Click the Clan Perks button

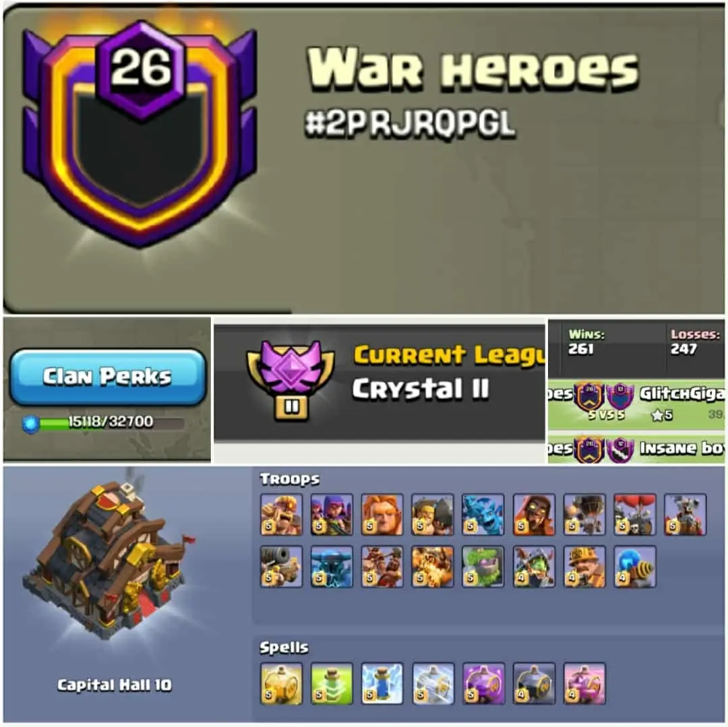(x=107, y=377)
